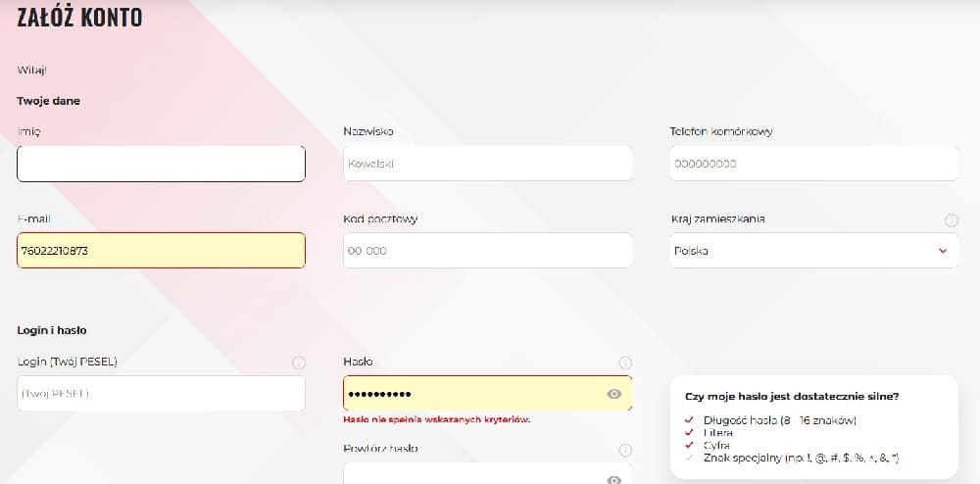
Task: Click info icon beside Powtórz hasło
Action: (x=625, y=451)
